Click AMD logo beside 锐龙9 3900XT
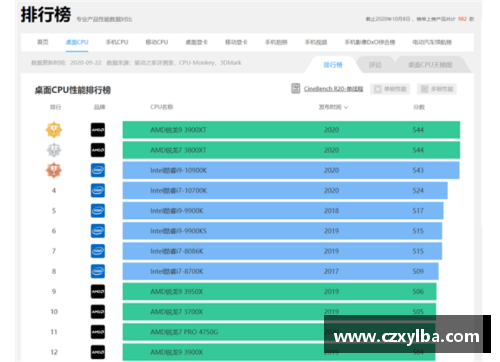The height and width of the screenshot is (362, 500). 98,130
